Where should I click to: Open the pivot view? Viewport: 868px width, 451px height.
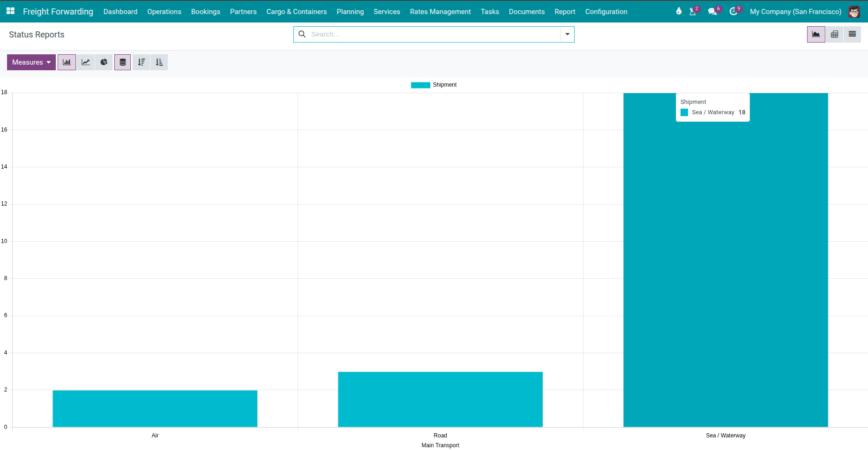pyautogui.click(x=834, y=34)
